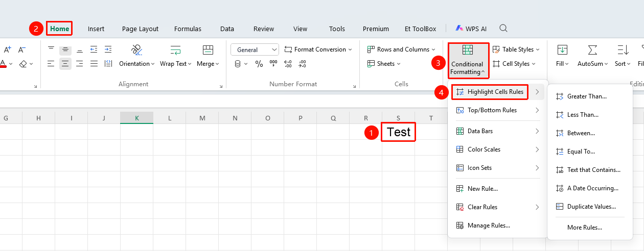Select the Duplicate Values... rule
Screen dimensions: 644x251
pyautogui.click(x=589, y=207)
